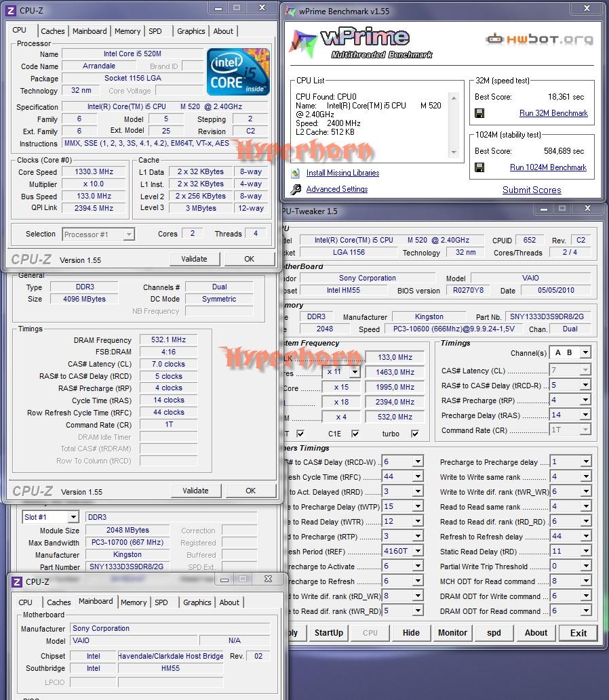Click the DRAM Frequency 532.1 MHz value
This screenshot has height=700, width=609.
coord(168,339)
